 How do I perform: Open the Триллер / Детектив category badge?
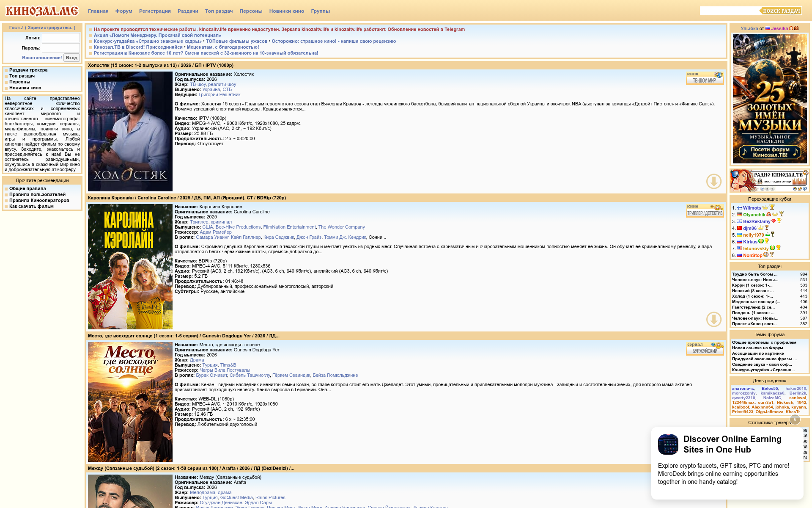705,211
